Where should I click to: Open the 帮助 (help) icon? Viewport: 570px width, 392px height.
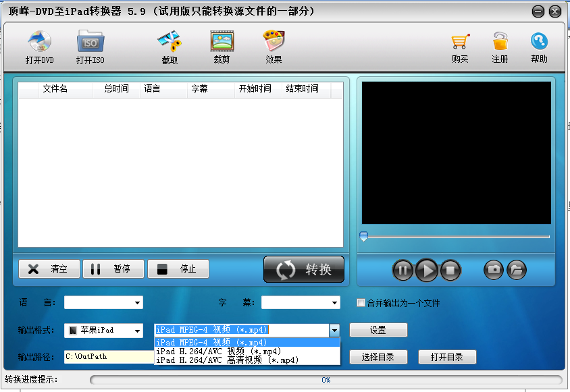(x=538, y=47)
